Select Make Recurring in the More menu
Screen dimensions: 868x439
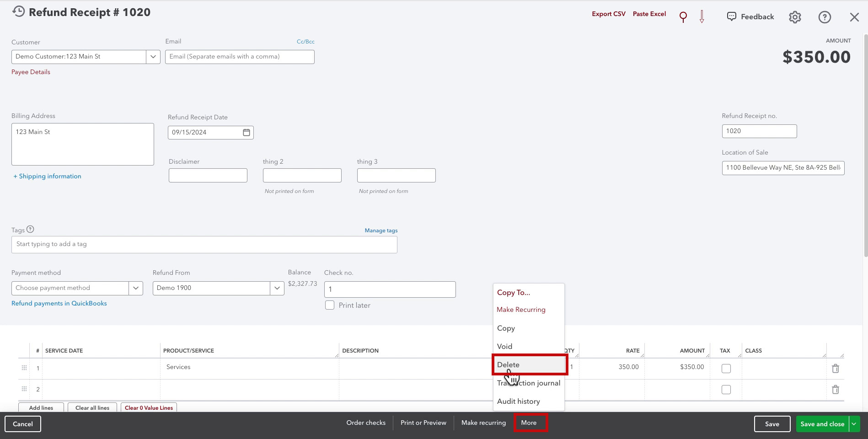[x=521, y=310]
